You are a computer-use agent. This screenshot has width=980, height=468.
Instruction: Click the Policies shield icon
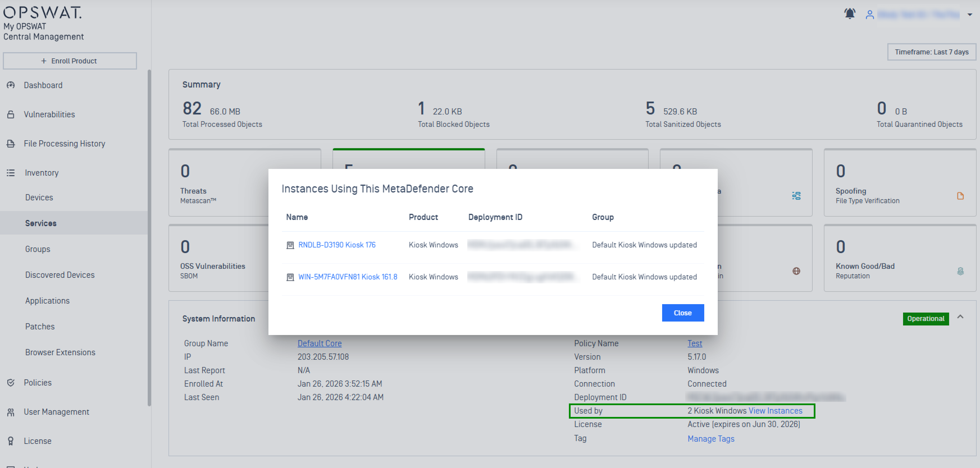pyautogui.click(x=11, y=382)
